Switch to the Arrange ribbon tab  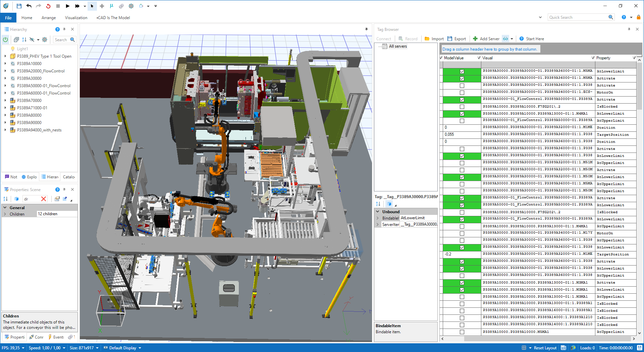(x=49, y=18)
